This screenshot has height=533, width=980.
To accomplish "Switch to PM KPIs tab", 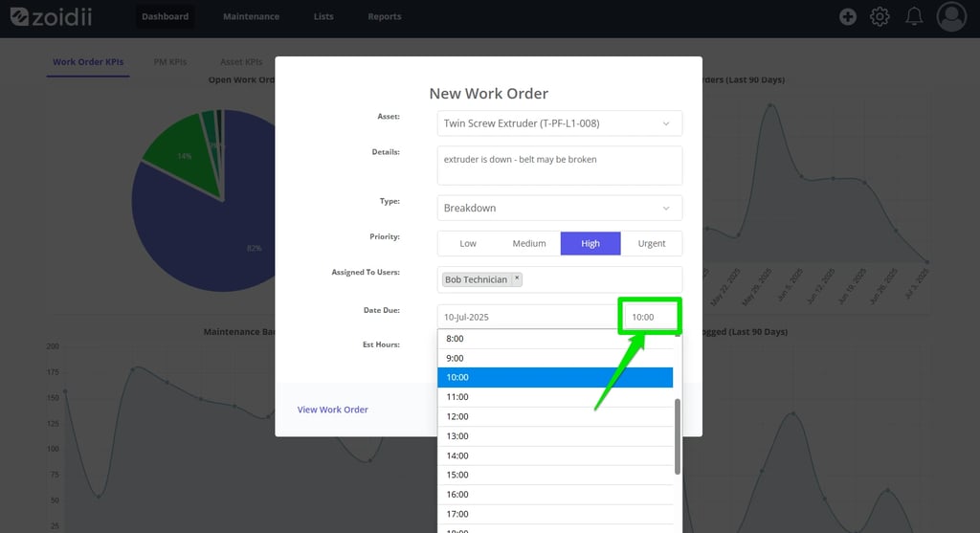I will pos(170,62).
